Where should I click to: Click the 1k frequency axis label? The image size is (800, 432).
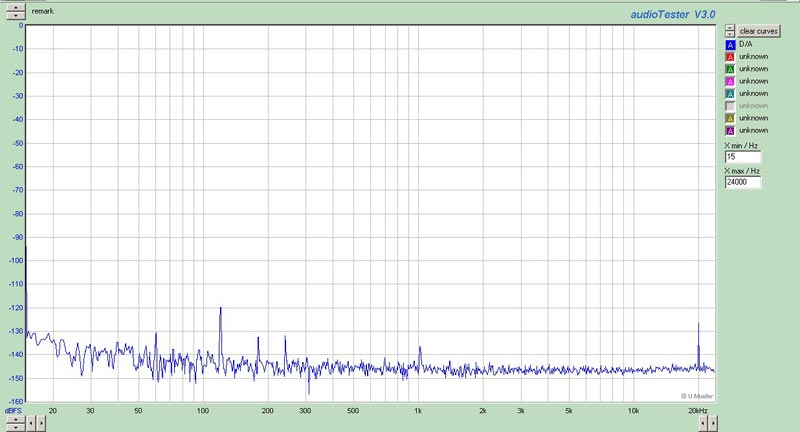click(418, 411)
